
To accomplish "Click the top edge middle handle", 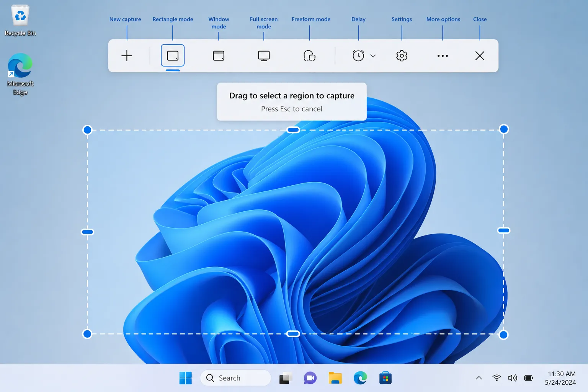I will pos(293,130).
